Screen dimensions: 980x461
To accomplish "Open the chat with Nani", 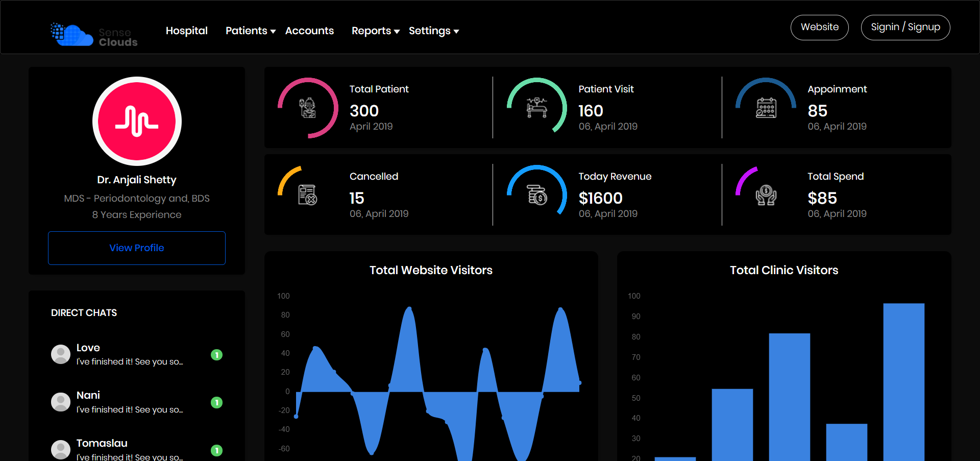I will pos(137,402).
